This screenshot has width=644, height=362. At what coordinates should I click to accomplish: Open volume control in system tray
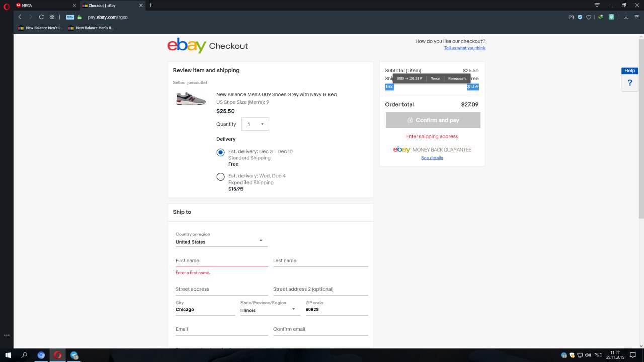pyautogui.click(x=588, y=355)
